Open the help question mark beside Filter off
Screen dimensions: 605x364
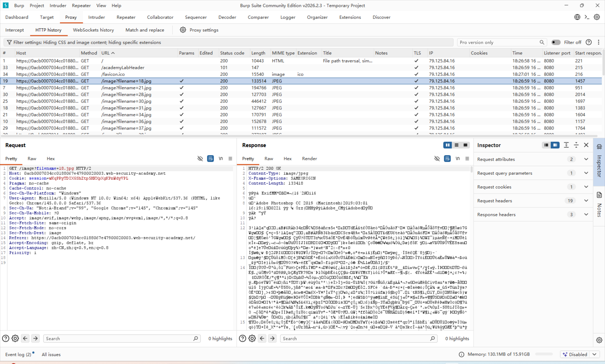point(588,42)
